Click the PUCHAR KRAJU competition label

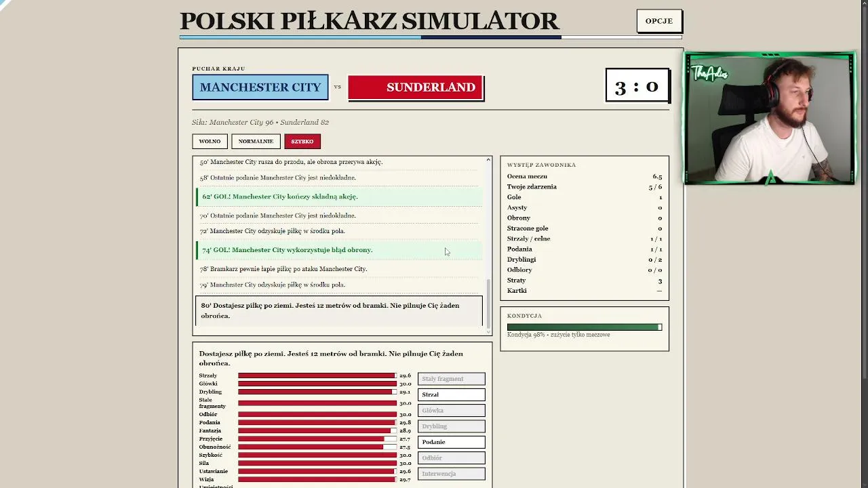pyautogui.click(x=218, y=68)
